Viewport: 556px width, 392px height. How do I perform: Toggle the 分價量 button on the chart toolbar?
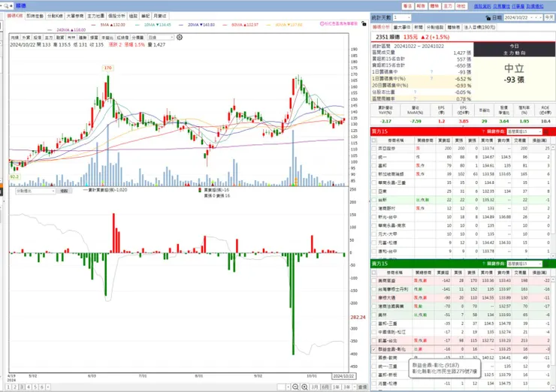(x=137, y=38)
